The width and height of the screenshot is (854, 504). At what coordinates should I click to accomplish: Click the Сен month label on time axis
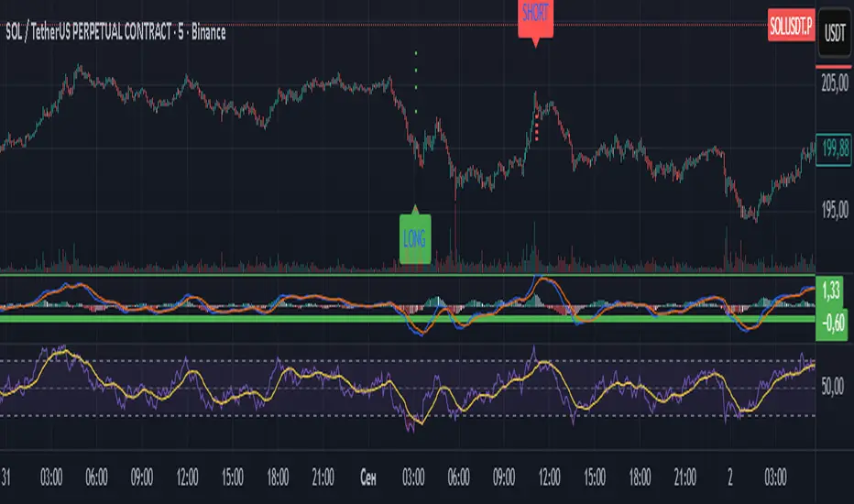pos(368,477)
